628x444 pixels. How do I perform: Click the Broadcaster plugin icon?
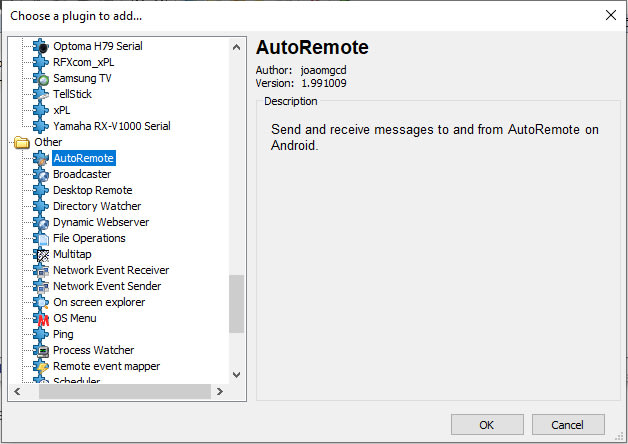(x=41, y=174)
